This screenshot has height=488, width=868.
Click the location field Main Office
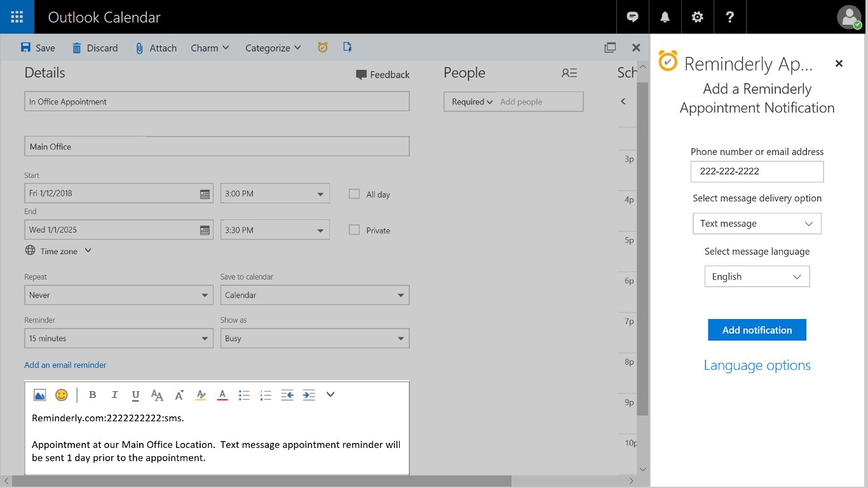pos(217,146)
